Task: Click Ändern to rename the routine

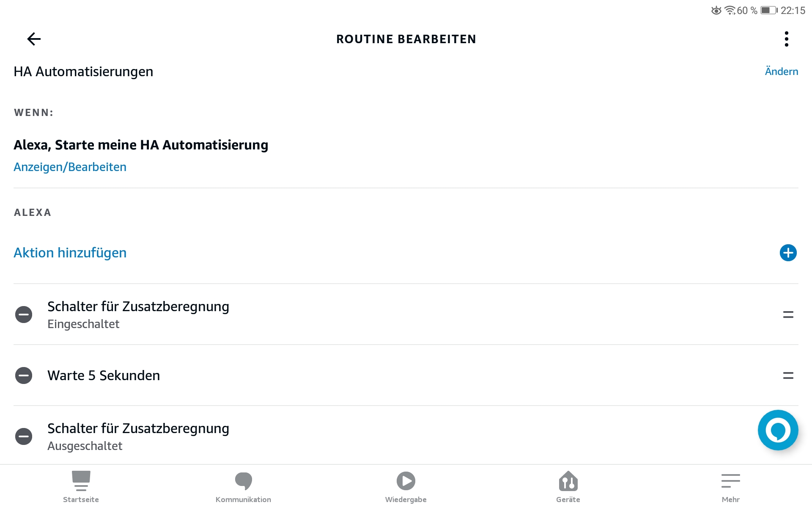Action: (781, 72)
